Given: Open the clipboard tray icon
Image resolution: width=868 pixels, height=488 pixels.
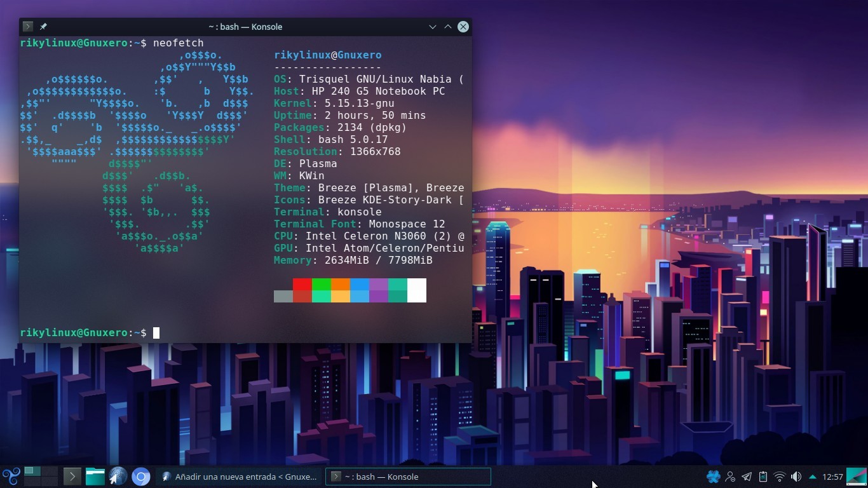Looking at the screenshot, I should pos(763,477).
